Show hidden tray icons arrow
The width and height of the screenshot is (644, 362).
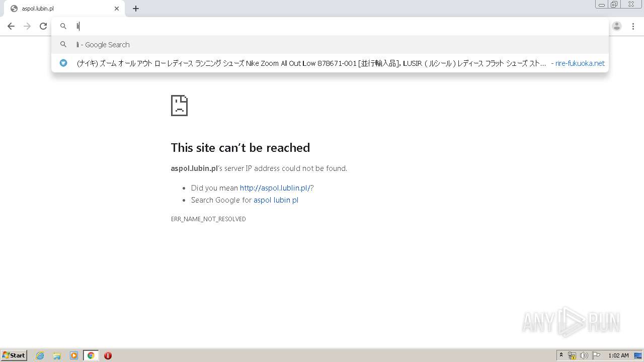[561, 355]
